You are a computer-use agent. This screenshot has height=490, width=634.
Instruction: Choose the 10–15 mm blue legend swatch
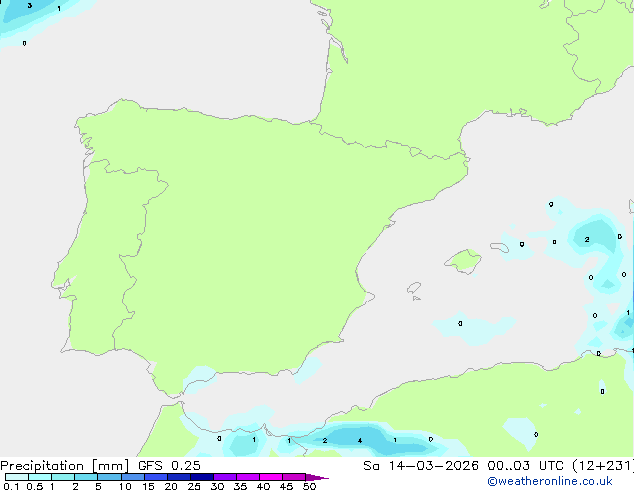[132, 477]
